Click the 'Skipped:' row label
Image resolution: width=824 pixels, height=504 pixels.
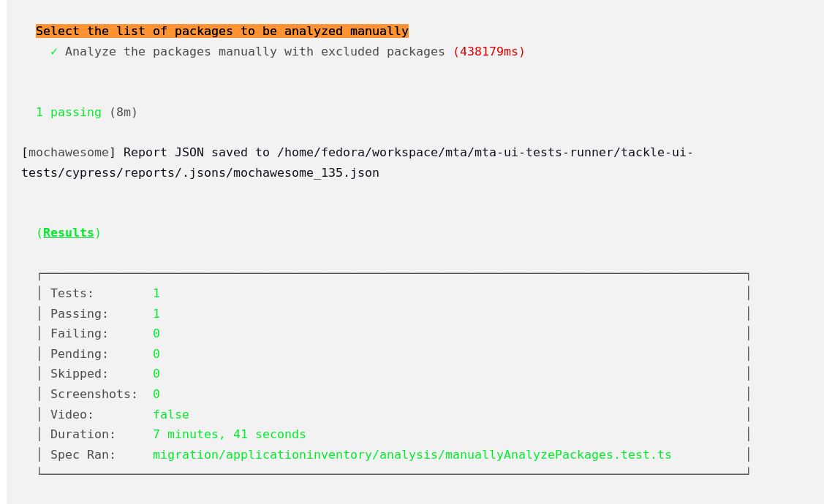coord(79,374)
